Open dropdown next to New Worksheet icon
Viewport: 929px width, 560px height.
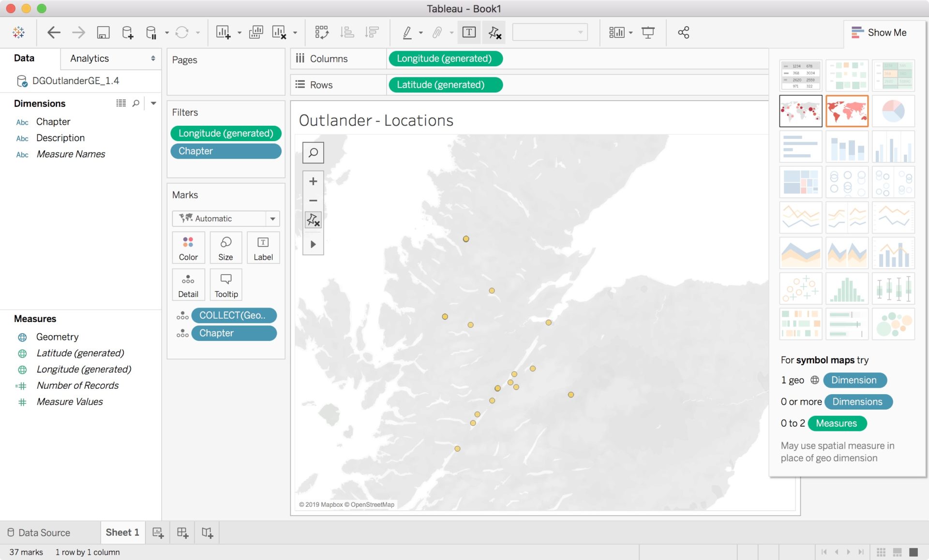pos(240,33)
